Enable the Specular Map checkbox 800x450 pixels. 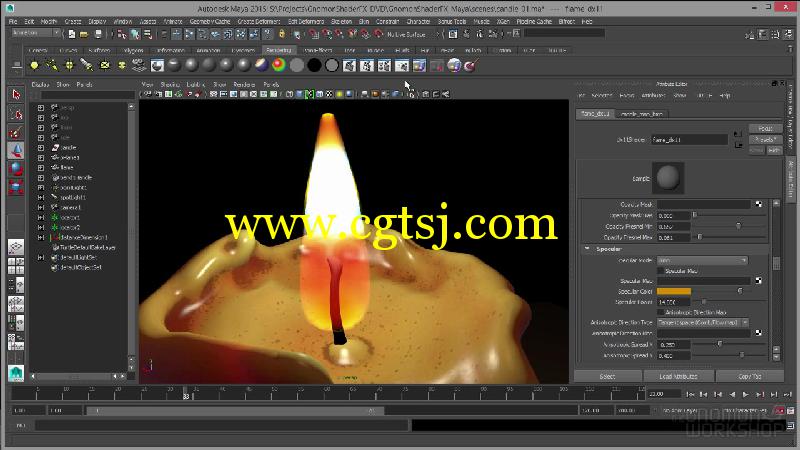(661, 271)
